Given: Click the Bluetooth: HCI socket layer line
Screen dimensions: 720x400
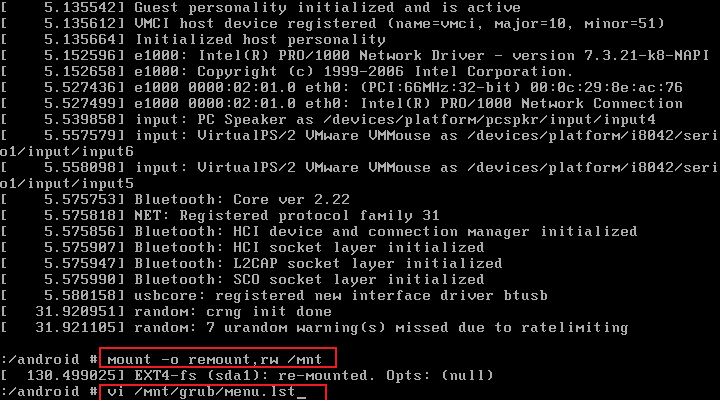Looking at the screenshot, I should tap(242, 248).
